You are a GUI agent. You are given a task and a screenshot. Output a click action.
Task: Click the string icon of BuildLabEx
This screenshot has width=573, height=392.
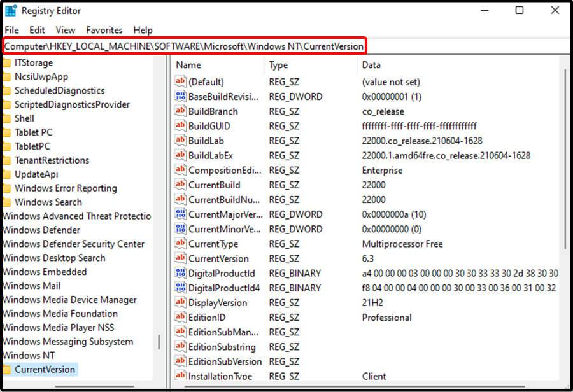coord(181,155)
